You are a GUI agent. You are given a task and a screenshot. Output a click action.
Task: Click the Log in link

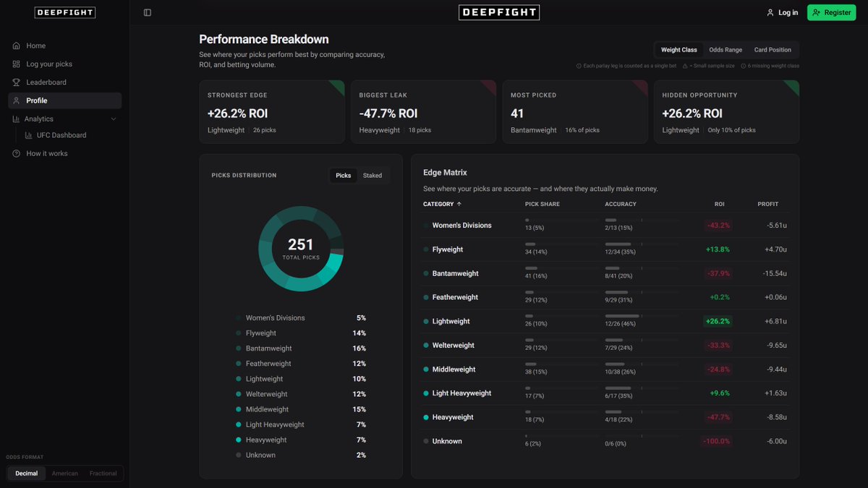[782, 12]
